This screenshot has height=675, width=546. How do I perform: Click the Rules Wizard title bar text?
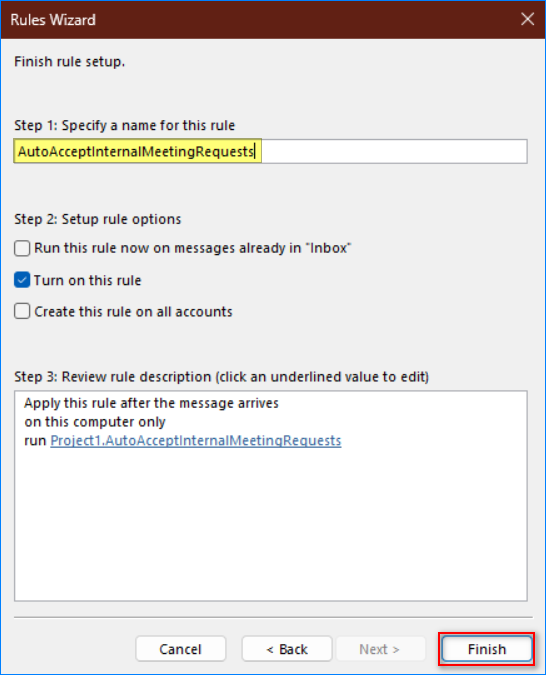53,20
